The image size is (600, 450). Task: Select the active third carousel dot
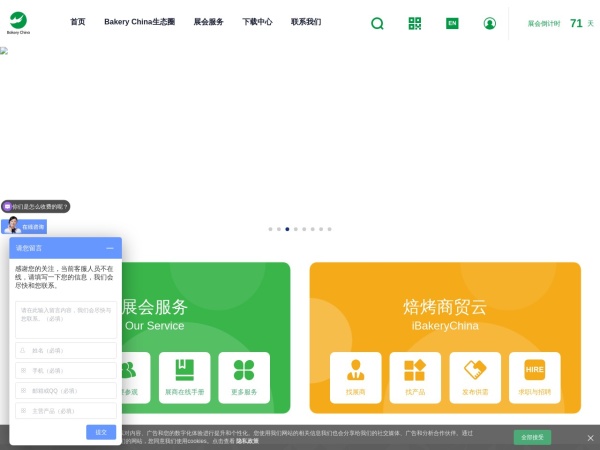(287, 229)
